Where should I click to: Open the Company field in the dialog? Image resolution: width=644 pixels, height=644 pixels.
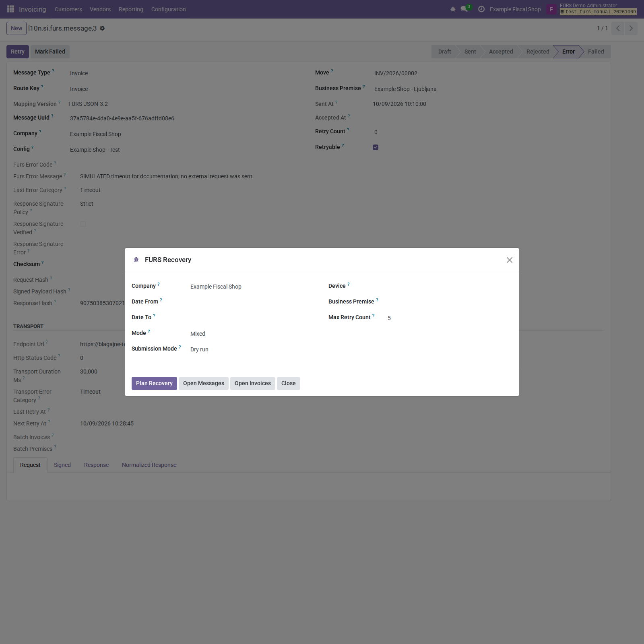coord(254,287)
